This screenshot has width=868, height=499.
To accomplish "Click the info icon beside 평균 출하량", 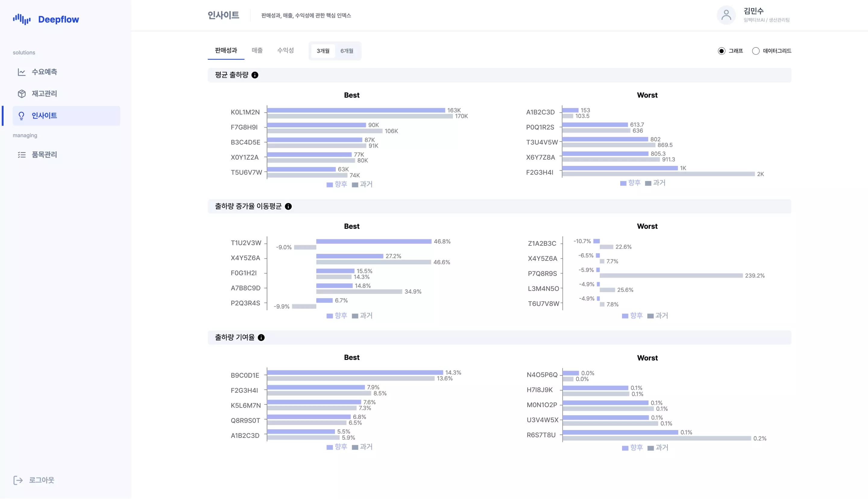I will point(255,75).
